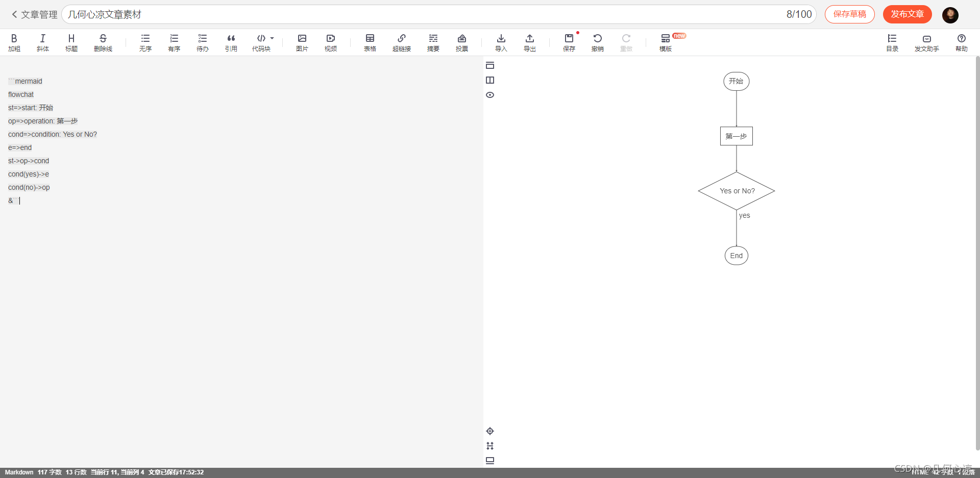Click the 'cond(no)->op' line in editor
The image size is (980, 478).
[29, 187]
